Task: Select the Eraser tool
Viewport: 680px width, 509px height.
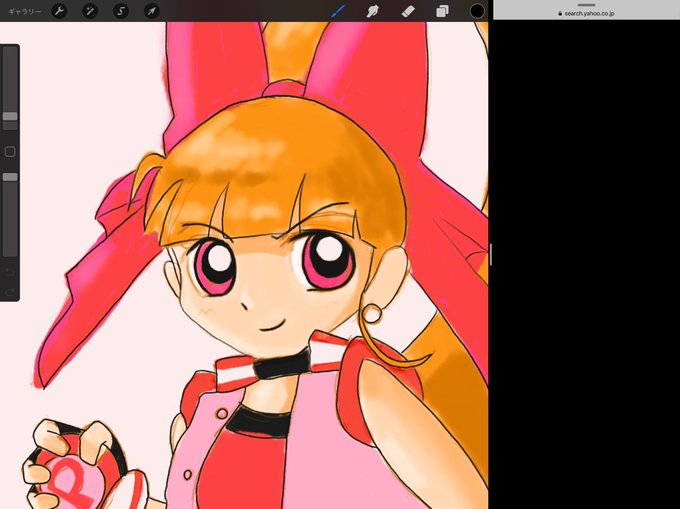Action: point(408,11)
